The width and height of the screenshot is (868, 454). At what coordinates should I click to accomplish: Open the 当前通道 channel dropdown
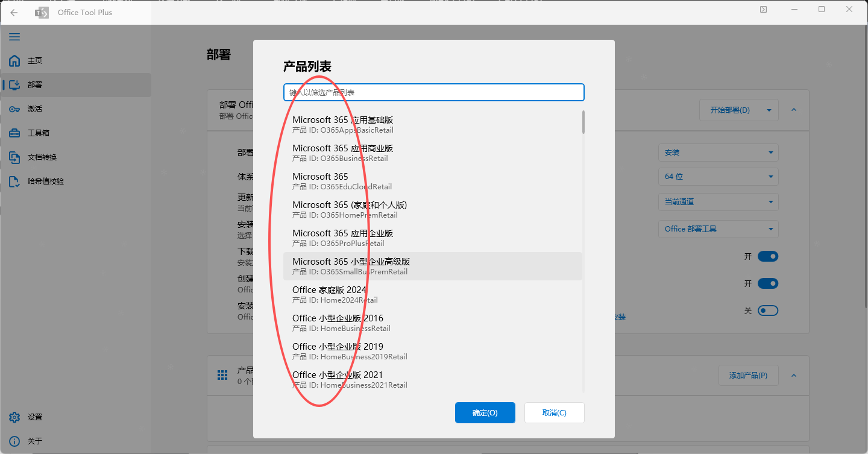coord(718,201)
